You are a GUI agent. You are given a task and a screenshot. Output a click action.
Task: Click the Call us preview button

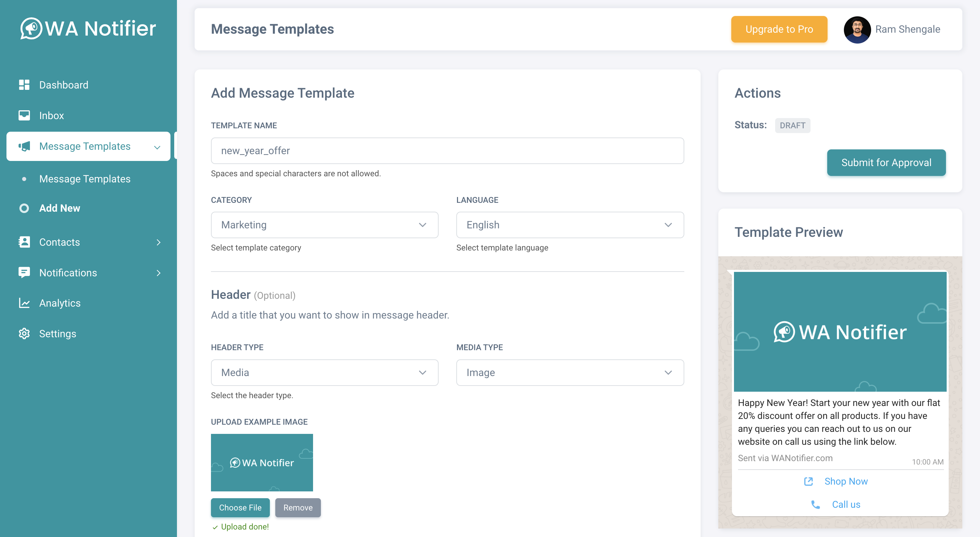(836, 505)
